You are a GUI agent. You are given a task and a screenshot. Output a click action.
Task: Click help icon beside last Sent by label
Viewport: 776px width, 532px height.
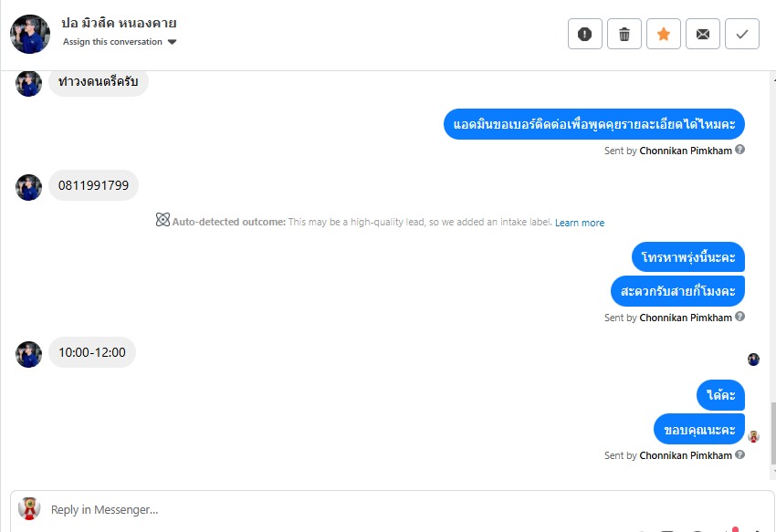click(x=740, y=454)
